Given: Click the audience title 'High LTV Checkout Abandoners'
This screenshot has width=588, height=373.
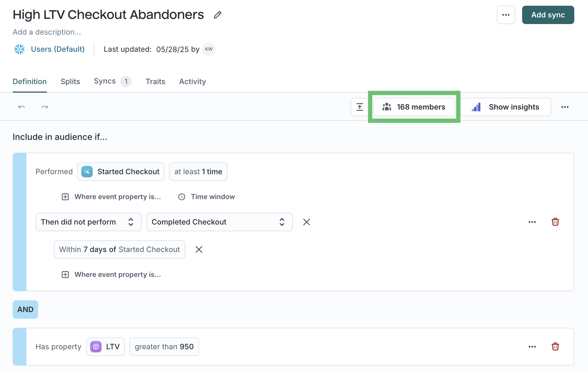Looking at the screenshot, I should (x=108, y=15).
